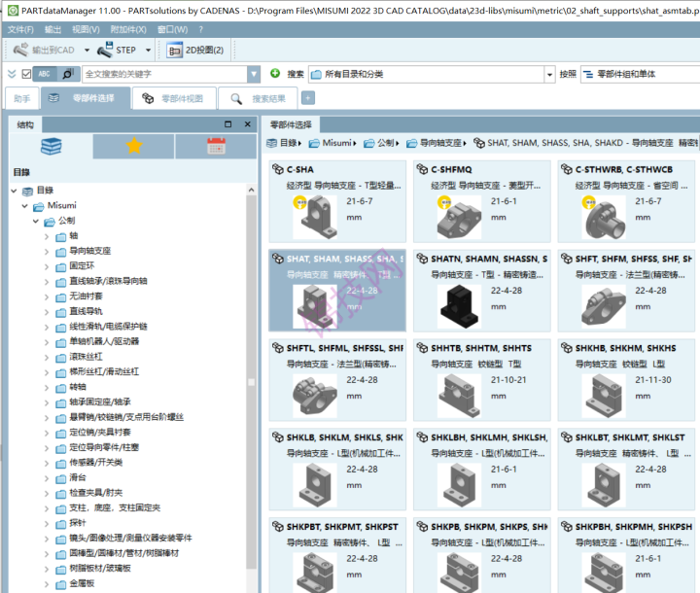Screen dimensions: 700x593
Task: Click the structure tree vertical scrollbar
Action: point(252,382)
